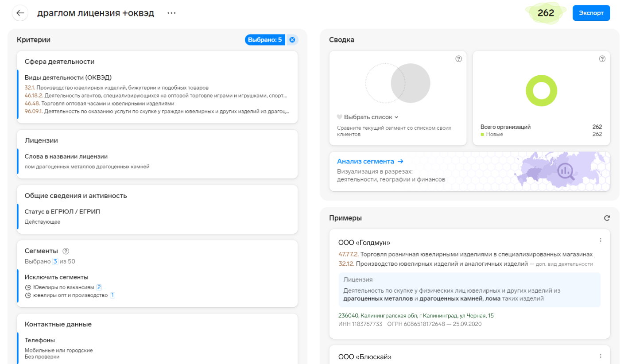Click the 262 organizations counter
Viewport: 628px width, 364px height.
click(546, 13)
